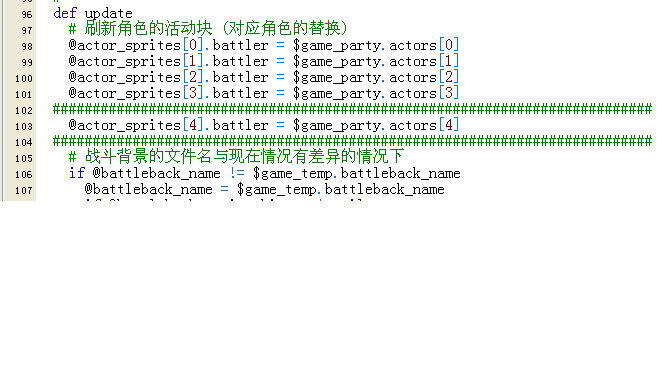666x384 pixels.
Task: Click line number 102 in the gutter
Action: (x=24, y=111)
